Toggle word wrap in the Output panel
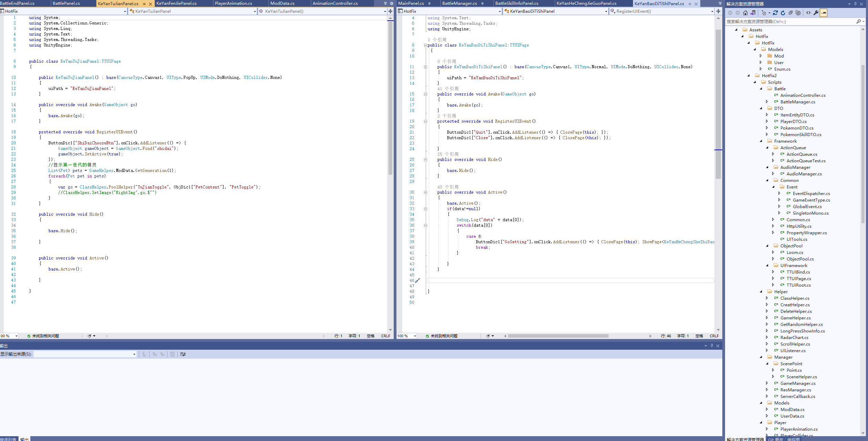The height and width of the screenshot is (441, 868). 183,354
